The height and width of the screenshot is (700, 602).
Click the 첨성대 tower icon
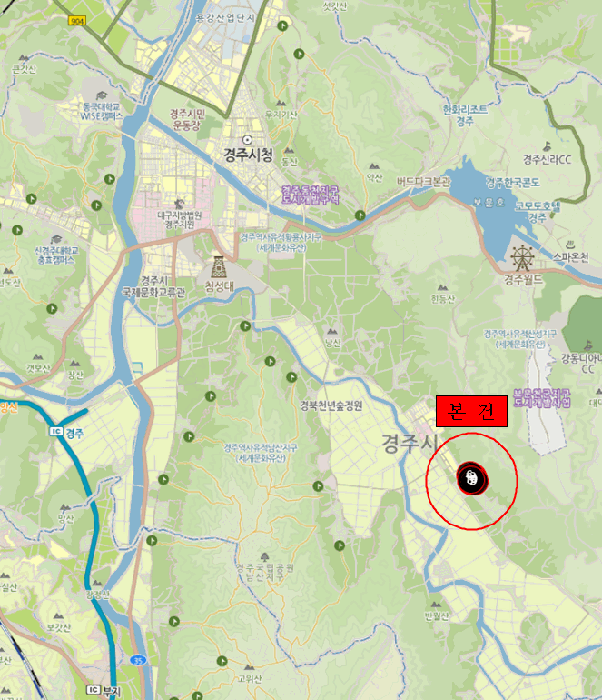pyautogui.click(x=218, y=267)
